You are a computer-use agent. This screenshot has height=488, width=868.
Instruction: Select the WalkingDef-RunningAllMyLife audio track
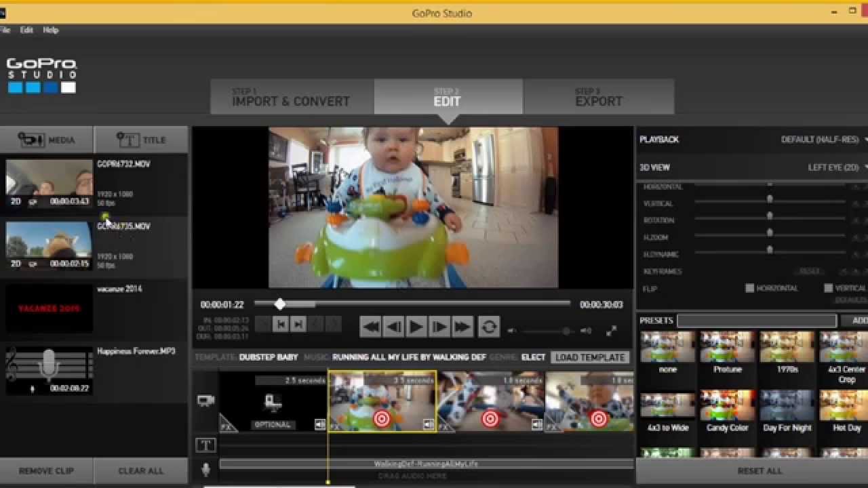[426, 464]
